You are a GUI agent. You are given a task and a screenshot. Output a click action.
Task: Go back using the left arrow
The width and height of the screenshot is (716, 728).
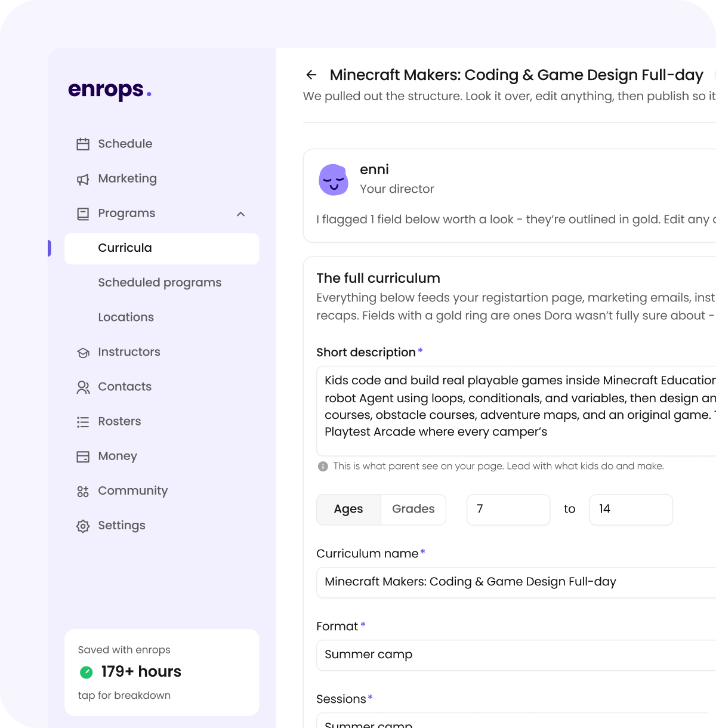click(311, 75)
